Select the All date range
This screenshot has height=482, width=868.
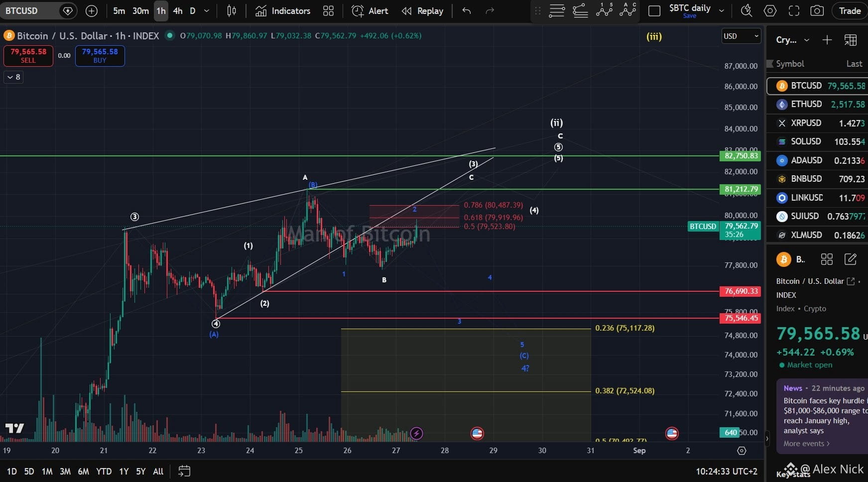point(158,472)
